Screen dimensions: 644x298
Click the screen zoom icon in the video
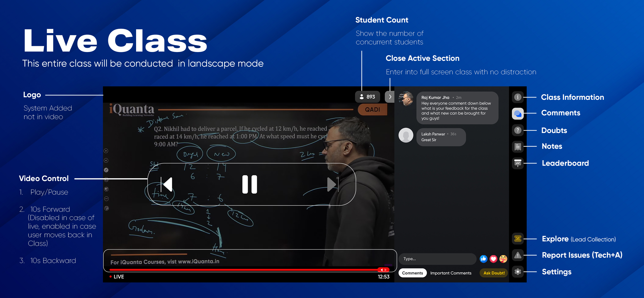(x=106, y=189)
